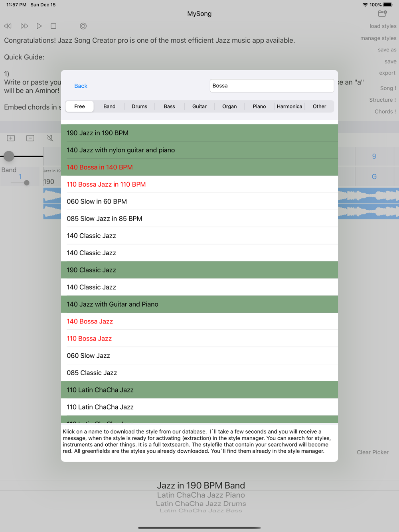Click the MySong title

(199, 14)
